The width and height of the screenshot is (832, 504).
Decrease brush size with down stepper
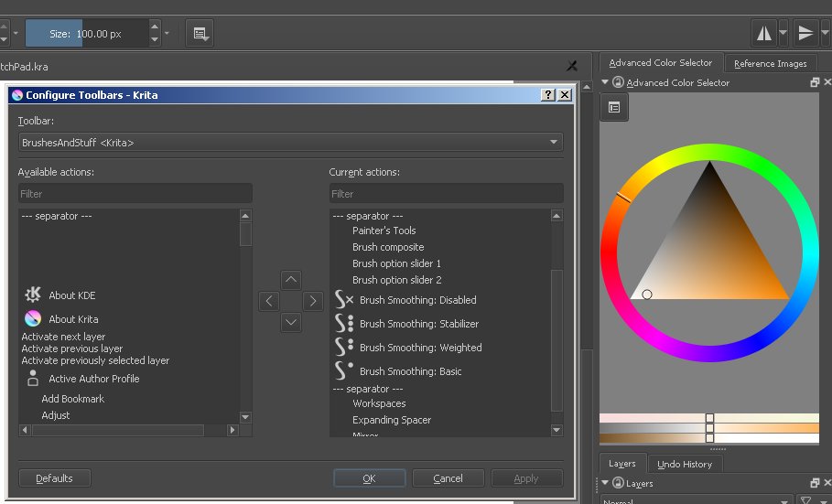155,39
